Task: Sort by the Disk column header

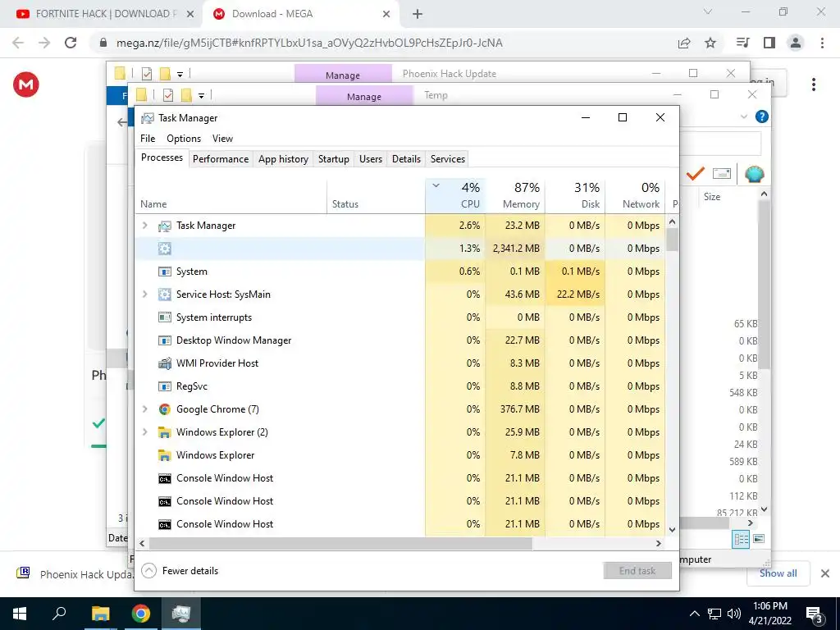Action: pos(575,195)
